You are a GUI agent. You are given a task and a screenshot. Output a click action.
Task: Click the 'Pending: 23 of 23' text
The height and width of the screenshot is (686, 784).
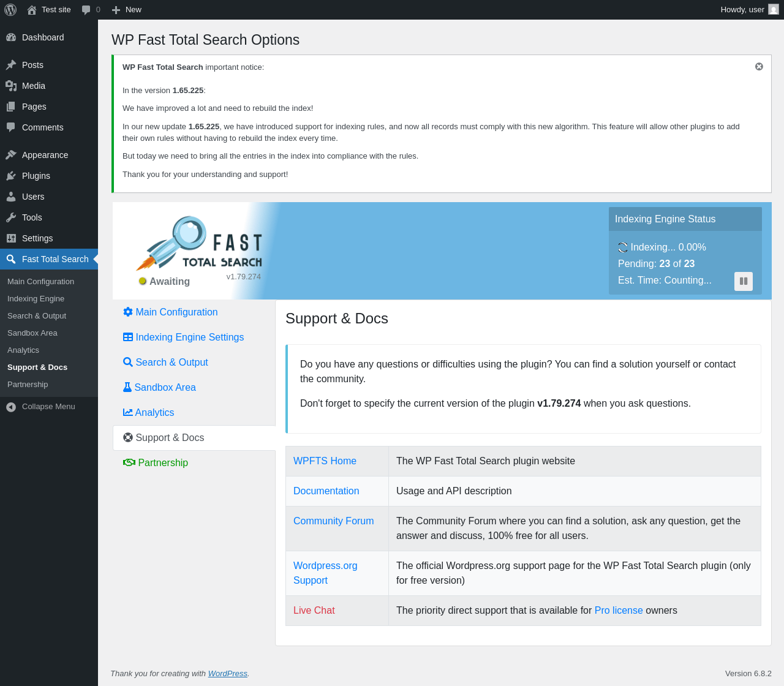[656, 264]
